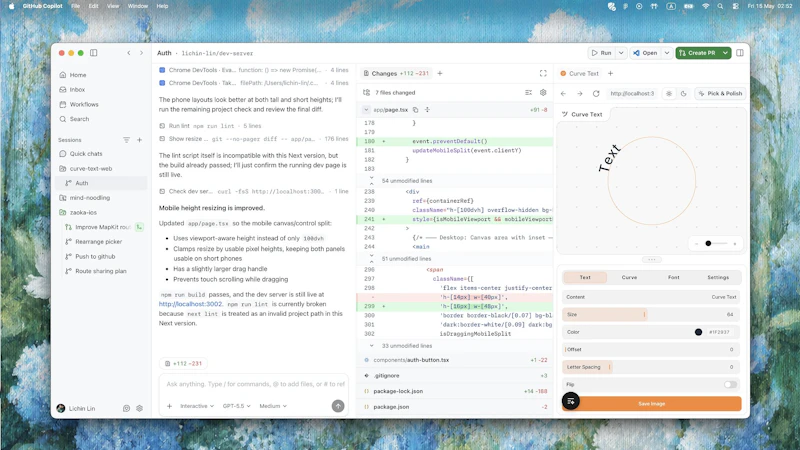Send message with up arrow button
Screen dimensions: 800x450
click(338, 406)
